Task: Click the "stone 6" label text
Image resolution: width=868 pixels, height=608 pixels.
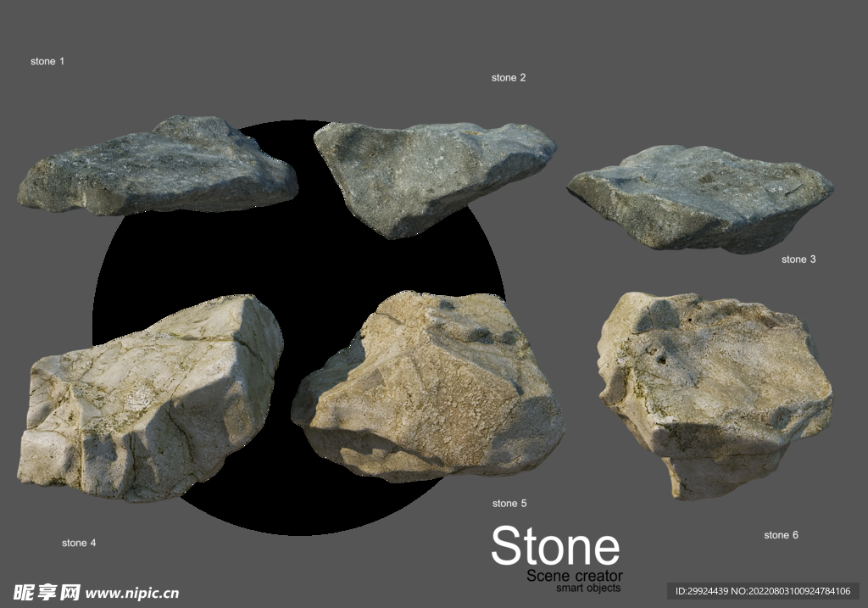Action: point(781,535)
